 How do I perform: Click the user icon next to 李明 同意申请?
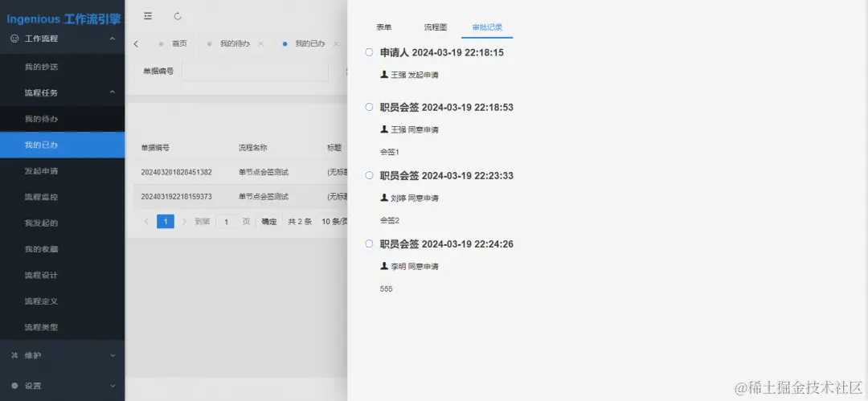pyautogui.click(x=384, y=266)
